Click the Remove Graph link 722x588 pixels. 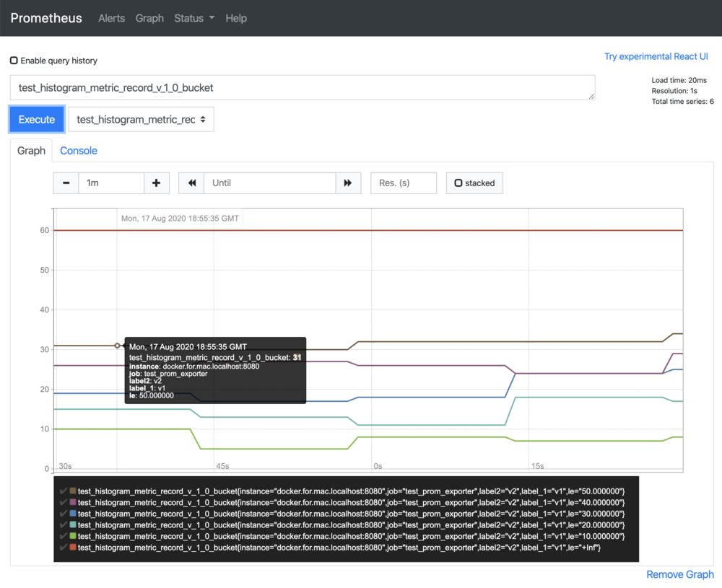(680, 575)
